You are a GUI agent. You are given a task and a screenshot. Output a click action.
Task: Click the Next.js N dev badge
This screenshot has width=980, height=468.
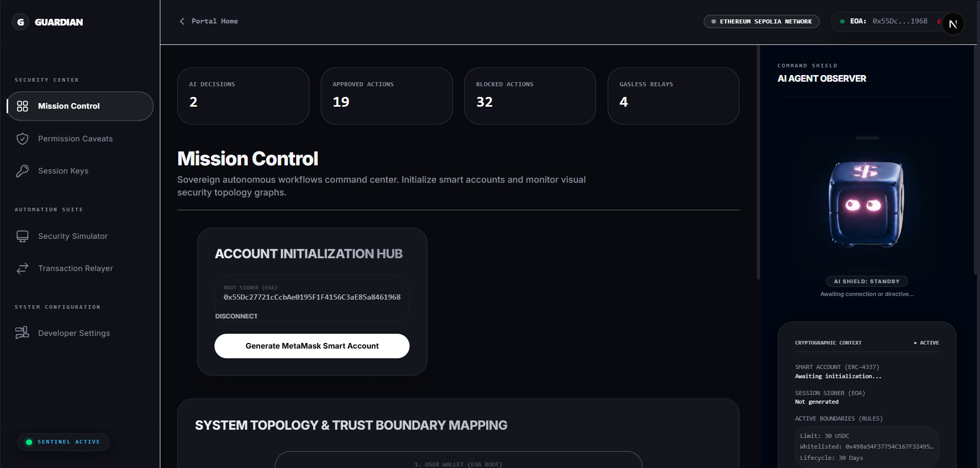(x=953, y=24)
